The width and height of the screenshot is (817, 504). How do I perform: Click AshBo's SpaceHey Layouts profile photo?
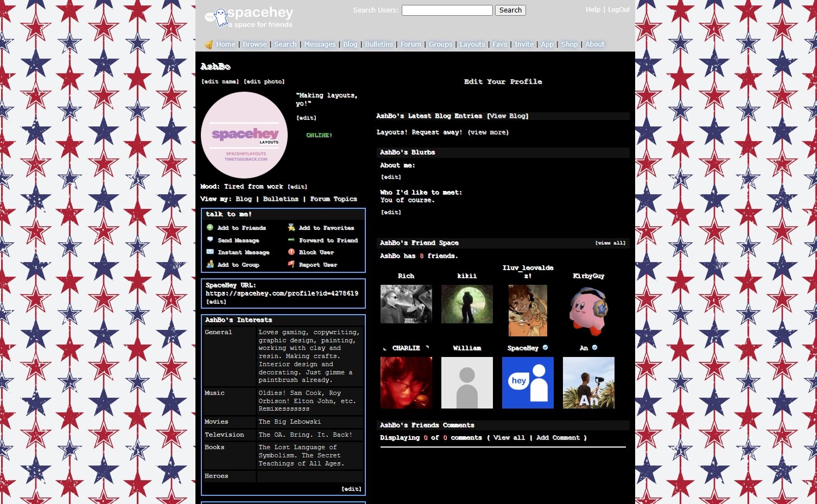click(244, 135)
